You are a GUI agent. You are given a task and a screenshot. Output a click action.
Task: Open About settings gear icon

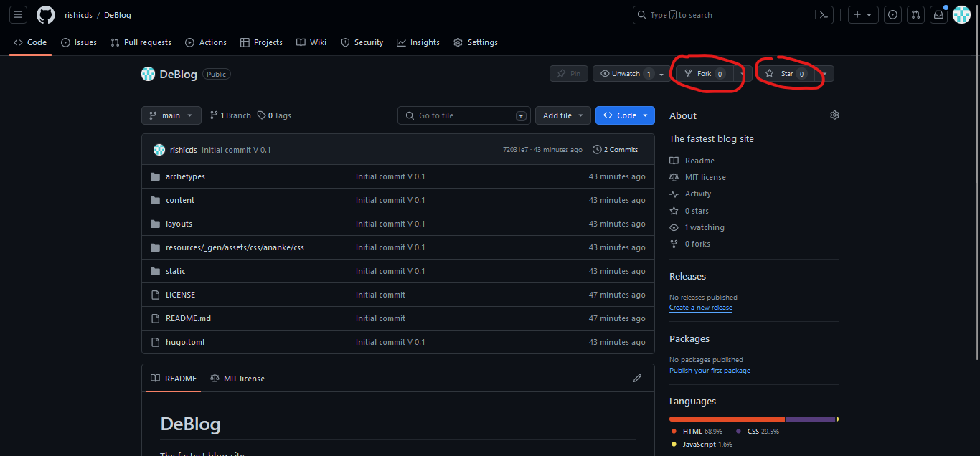(834, 115)
